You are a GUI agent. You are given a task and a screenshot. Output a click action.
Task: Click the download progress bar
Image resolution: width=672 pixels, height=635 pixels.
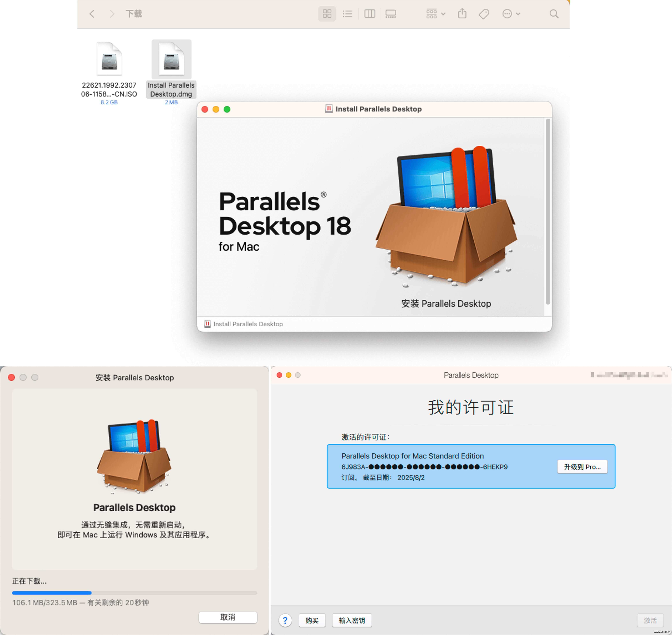(x=134, y=593)
